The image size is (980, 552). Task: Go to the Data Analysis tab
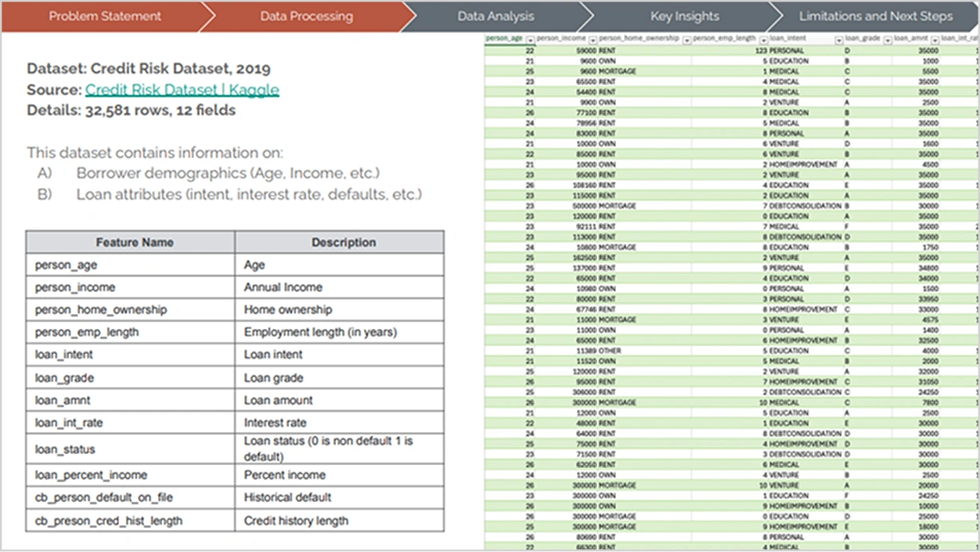coord(496,16)
